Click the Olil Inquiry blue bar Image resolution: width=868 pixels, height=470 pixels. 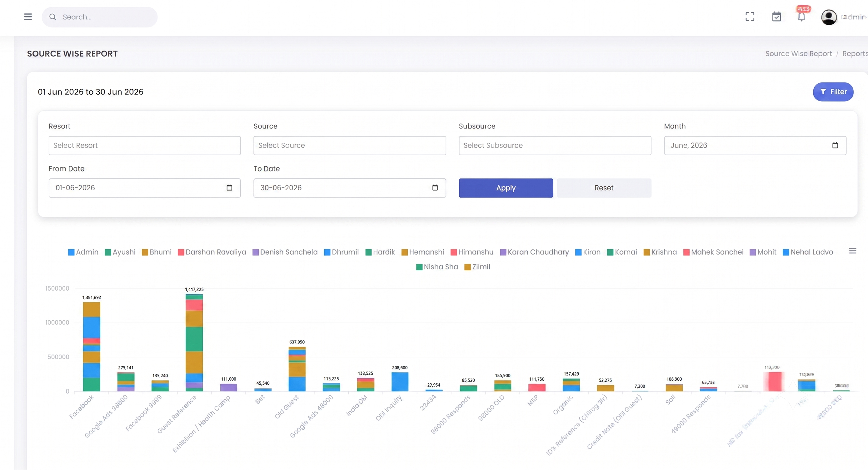[x=400, y=382]
